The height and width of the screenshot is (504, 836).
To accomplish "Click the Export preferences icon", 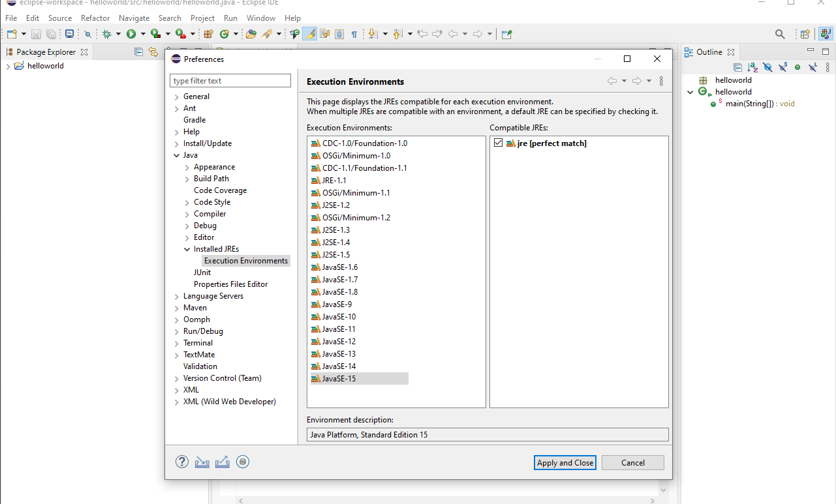I will point(223,462).
